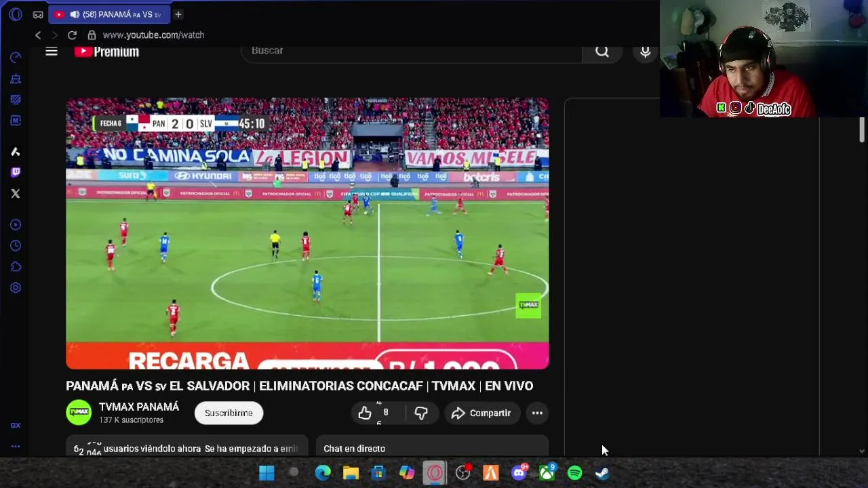Screen dimensions: 868x488
Task: Reload the YouTube page
Action: pos(72,35)
